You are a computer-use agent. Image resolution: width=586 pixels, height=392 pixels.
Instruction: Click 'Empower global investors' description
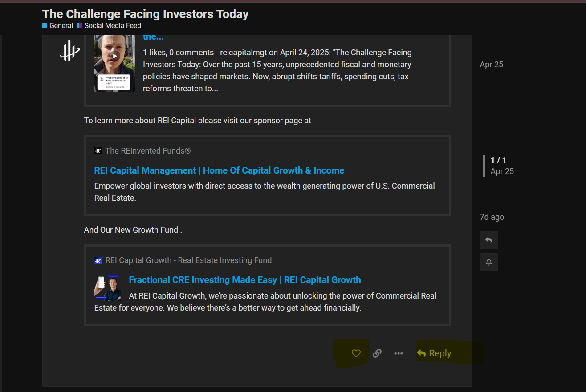[265, 192]
